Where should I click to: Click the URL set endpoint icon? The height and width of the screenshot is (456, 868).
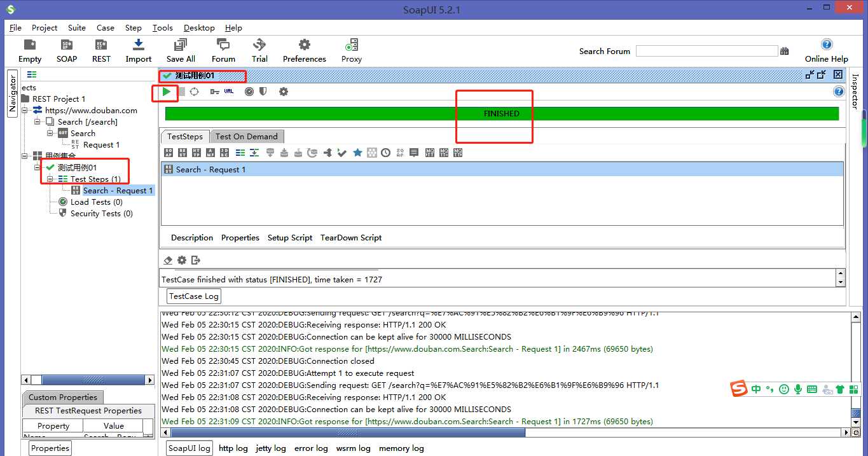[x=229, y=92]
